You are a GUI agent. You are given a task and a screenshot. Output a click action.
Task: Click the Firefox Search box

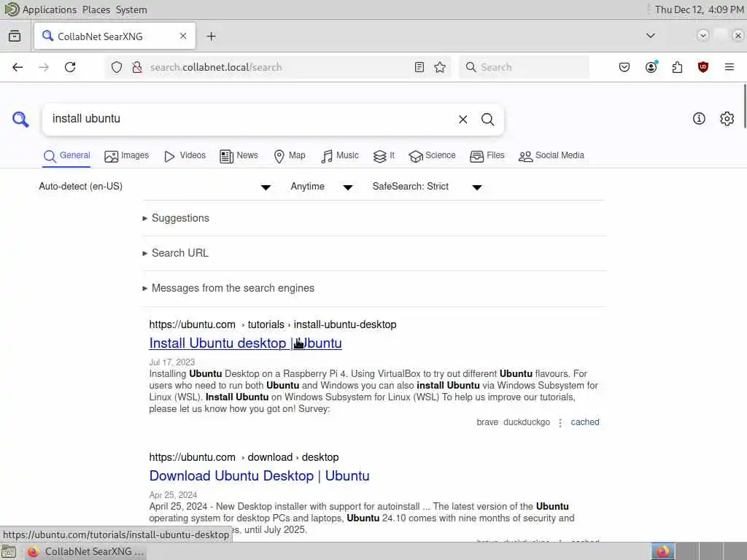click(524, 67)
